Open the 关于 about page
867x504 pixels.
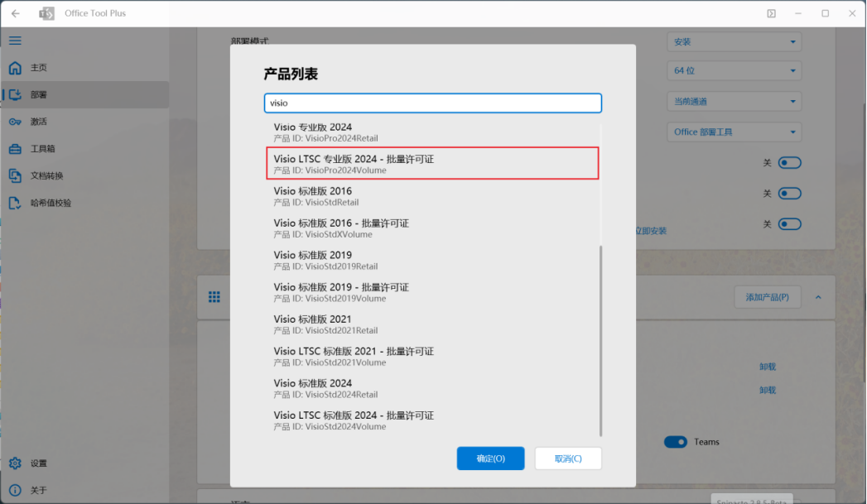pyautogui.click(x=84, y=490)
